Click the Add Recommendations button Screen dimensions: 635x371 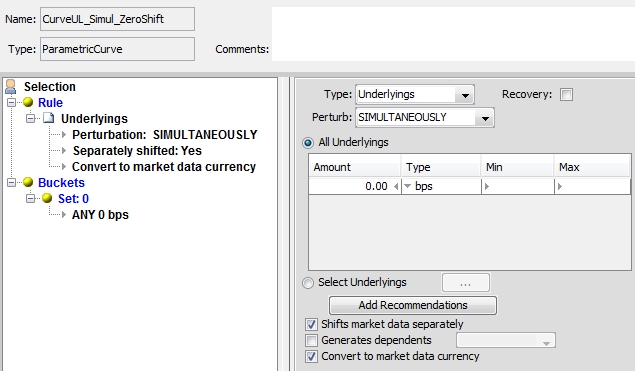(x=413, y=305)
